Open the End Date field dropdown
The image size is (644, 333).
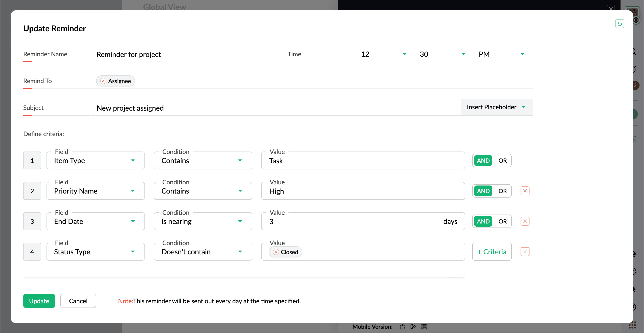(x=95, y=221)
